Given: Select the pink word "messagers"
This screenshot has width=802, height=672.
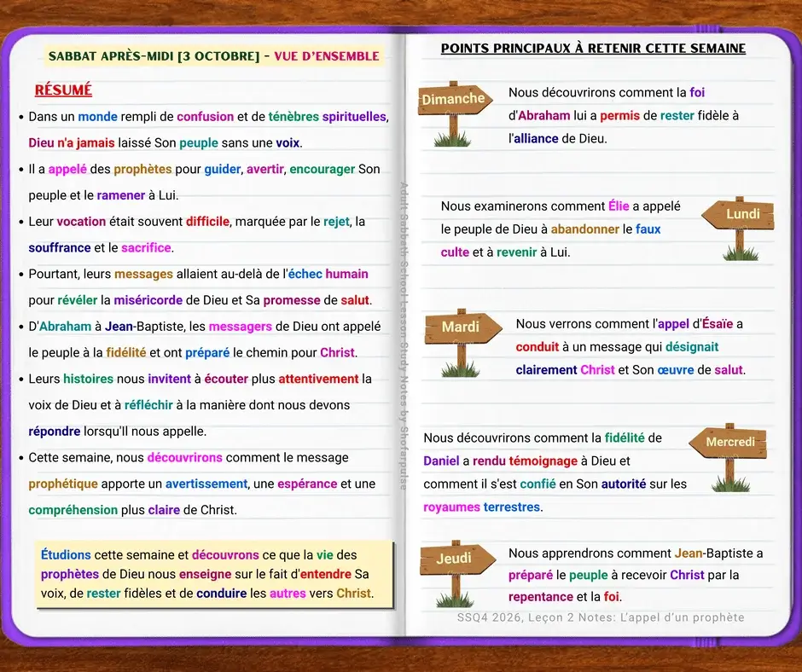Looking at the screenshot, I should point(241,327).
